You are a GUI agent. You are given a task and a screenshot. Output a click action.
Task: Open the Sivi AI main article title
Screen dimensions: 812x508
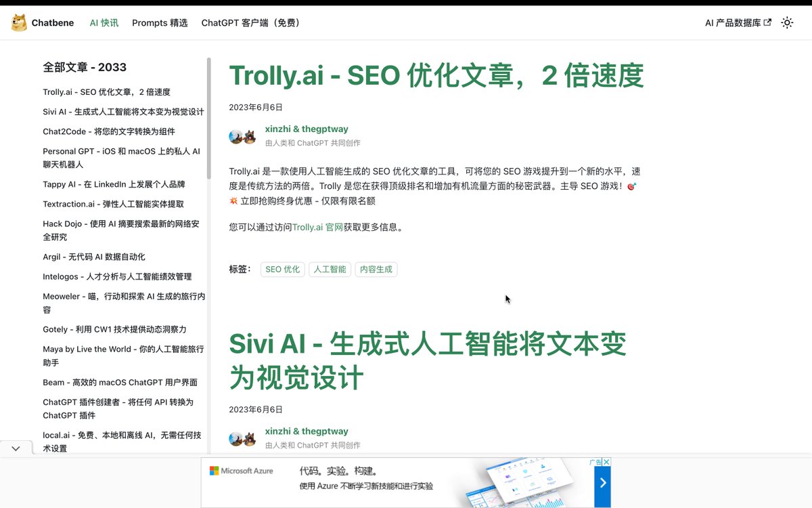point(428,361)
